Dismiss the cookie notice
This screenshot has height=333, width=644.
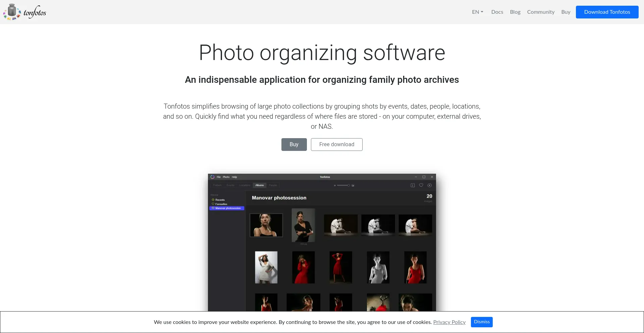[482, 322]
